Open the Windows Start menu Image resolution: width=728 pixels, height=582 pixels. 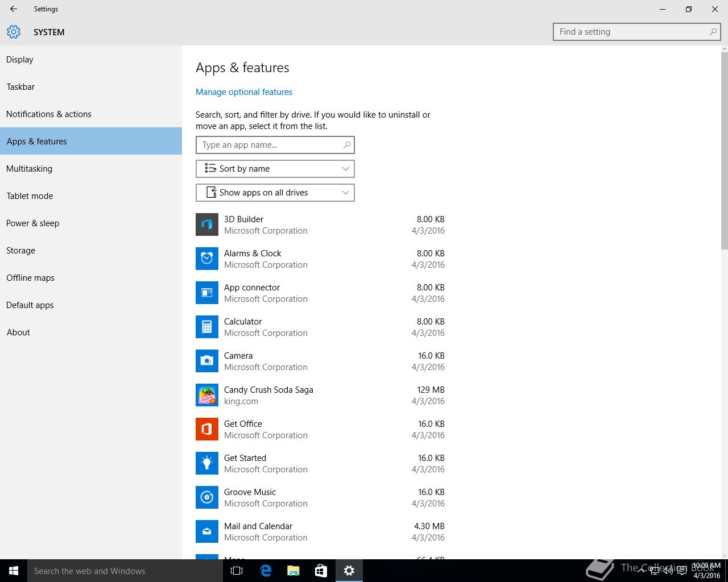click(14, 571)
